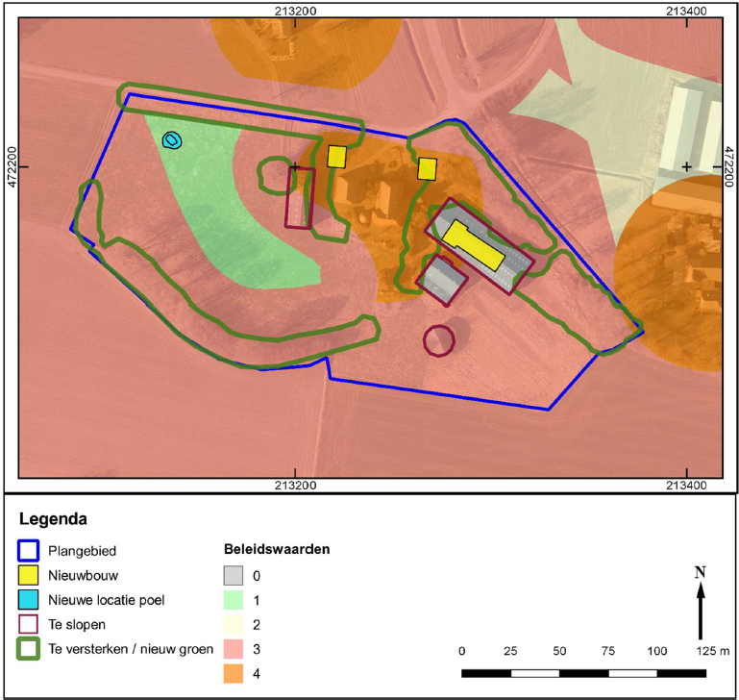Image resolution: width=739 pixels, height=700 pixels.
Task: Click the north arrow symbol
Action: 701,604
